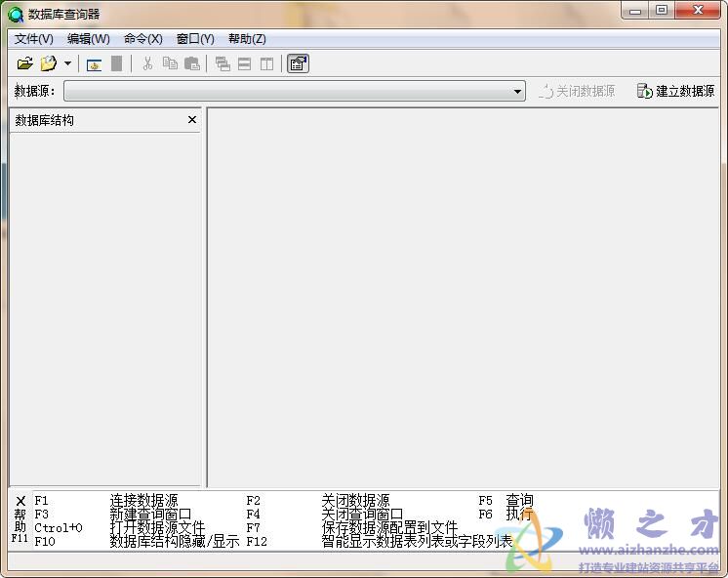Open a data source file via folder icon
728x578 pixels.
pyautogui.click(x=25, y=63)
